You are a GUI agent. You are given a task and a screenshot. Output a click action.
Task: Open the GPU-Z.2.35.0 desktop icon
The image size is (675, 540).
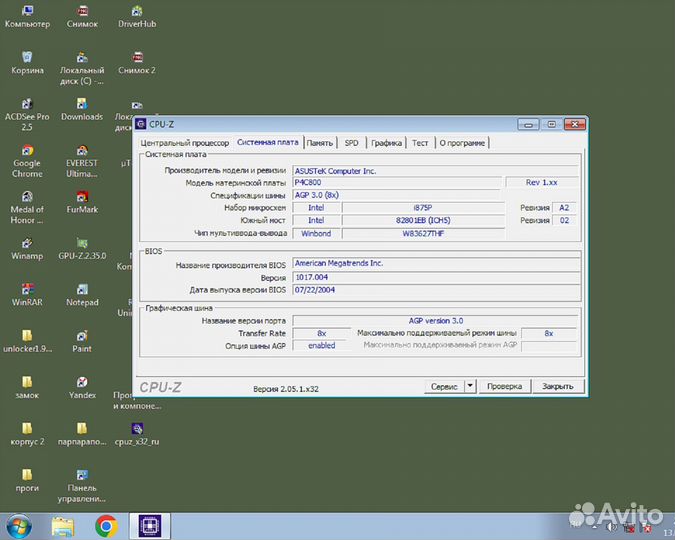[x=82, y=243]
